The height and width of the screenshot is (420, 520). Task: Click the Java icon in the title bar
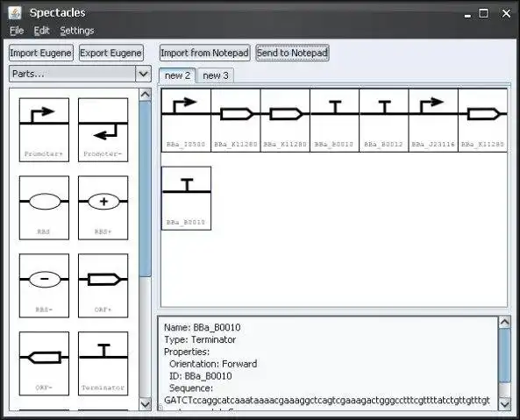14,13
